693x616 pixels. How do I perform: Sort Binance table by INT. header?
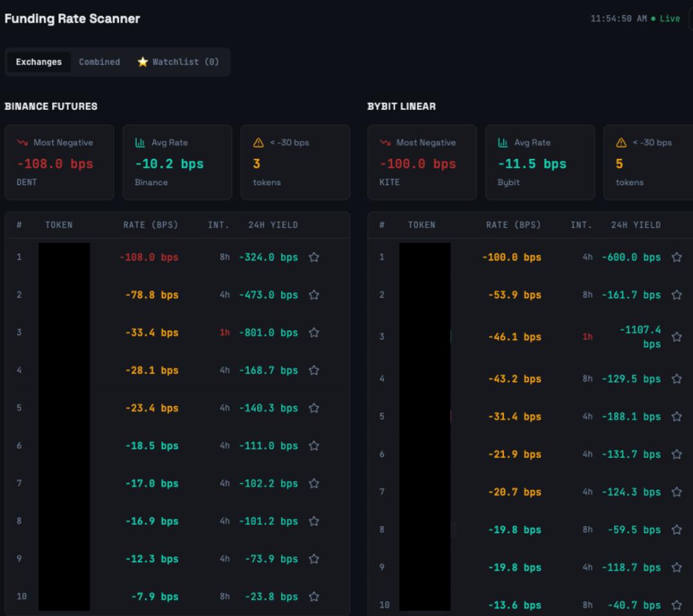tap(219, 224)
